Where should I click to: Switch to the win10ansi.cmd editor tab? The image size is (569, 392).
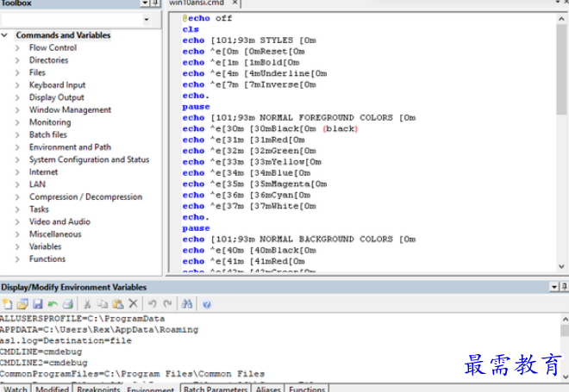tap(197, 3)
